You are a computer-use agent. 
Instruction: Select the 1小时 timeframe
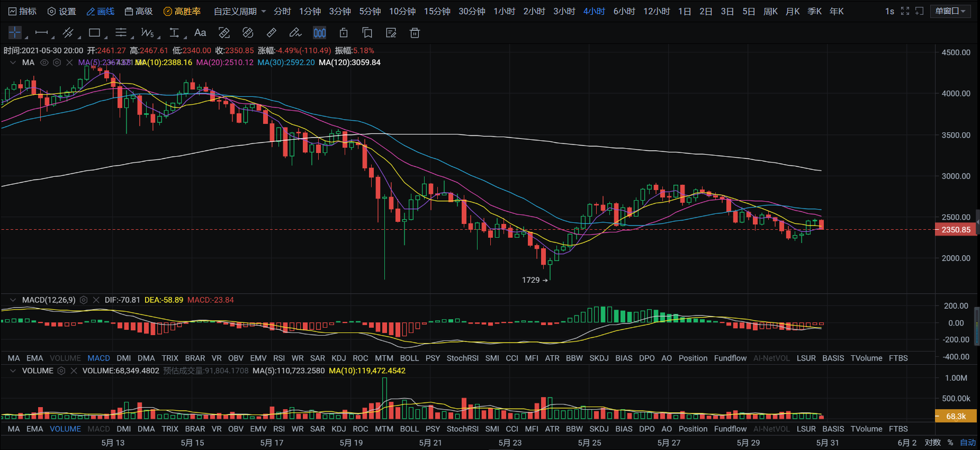[x=504, y=11]
